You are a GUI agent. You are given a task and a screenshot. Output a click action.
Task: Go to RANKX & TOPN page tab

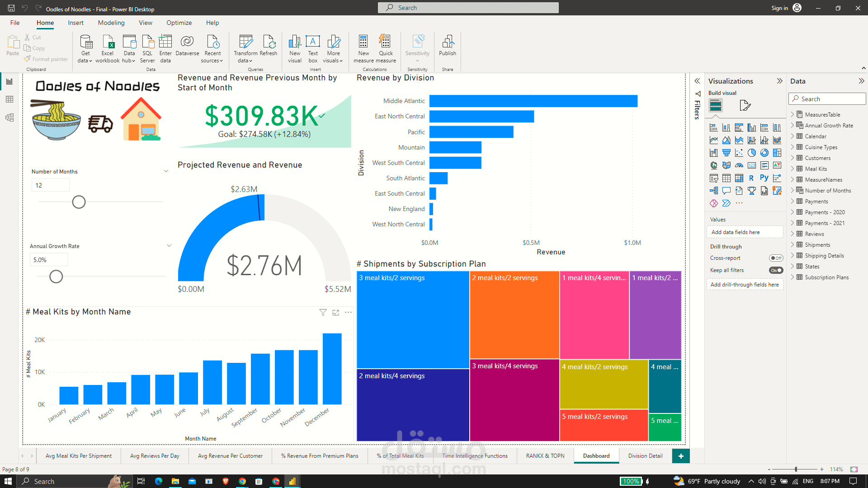coord(545,456)
